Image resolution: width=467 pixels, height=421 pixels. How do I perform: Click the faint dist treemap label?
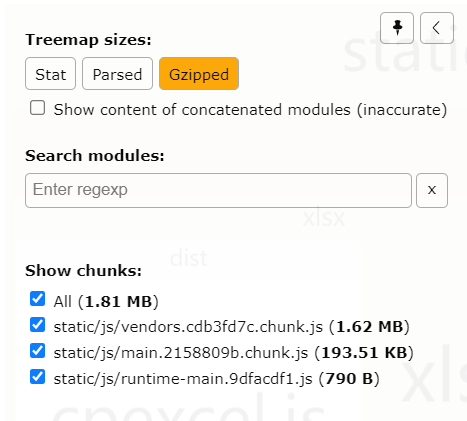tap(189, 258)
